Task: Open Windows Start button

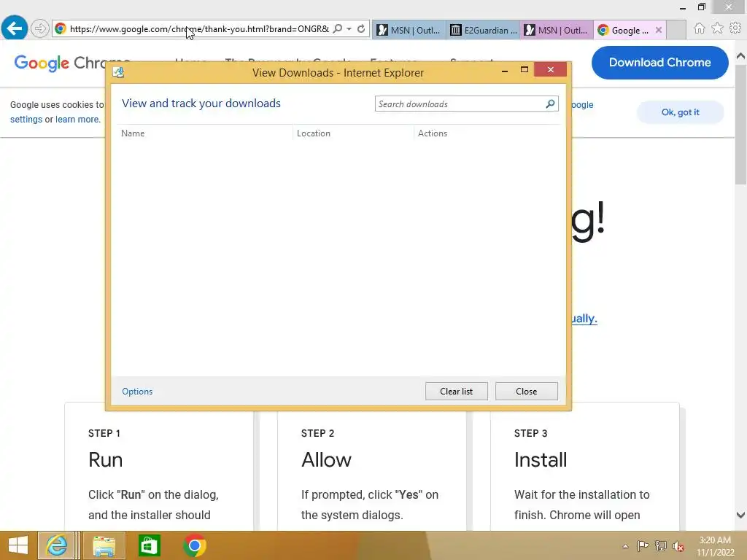Action: [18, 545]
